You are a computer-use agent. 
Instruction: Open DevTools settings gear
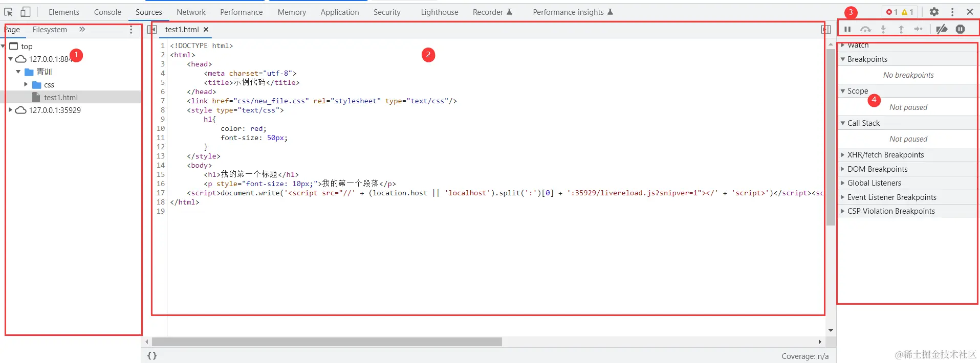[x=934, y=12]
